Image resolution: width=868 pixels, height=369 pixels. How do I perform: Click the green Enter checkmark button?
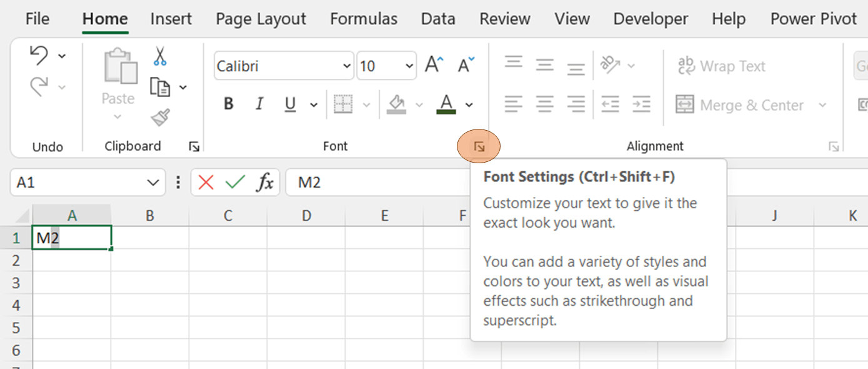(x=235, y=183)
